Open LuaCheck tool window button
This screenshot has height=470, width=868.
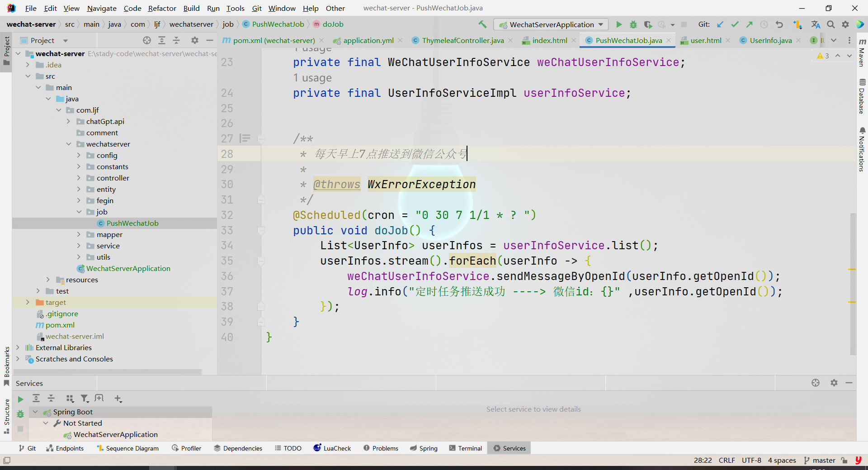point(332,448)
